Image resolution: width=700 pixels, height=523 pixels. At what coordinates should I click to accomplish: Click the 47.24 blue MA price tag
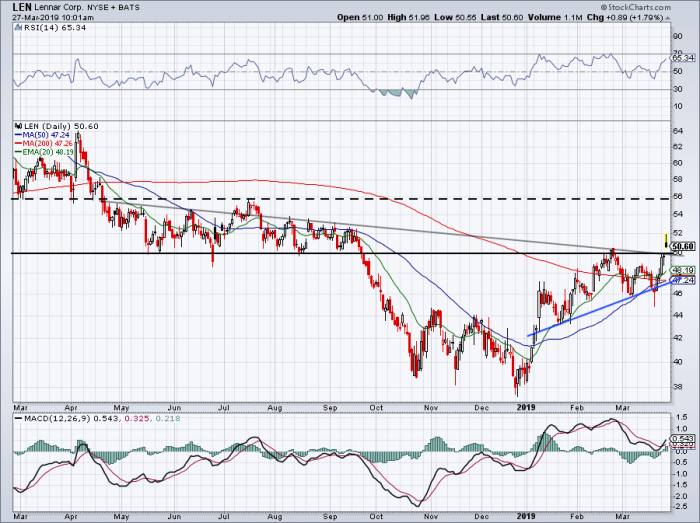click(x=683, y=280)
